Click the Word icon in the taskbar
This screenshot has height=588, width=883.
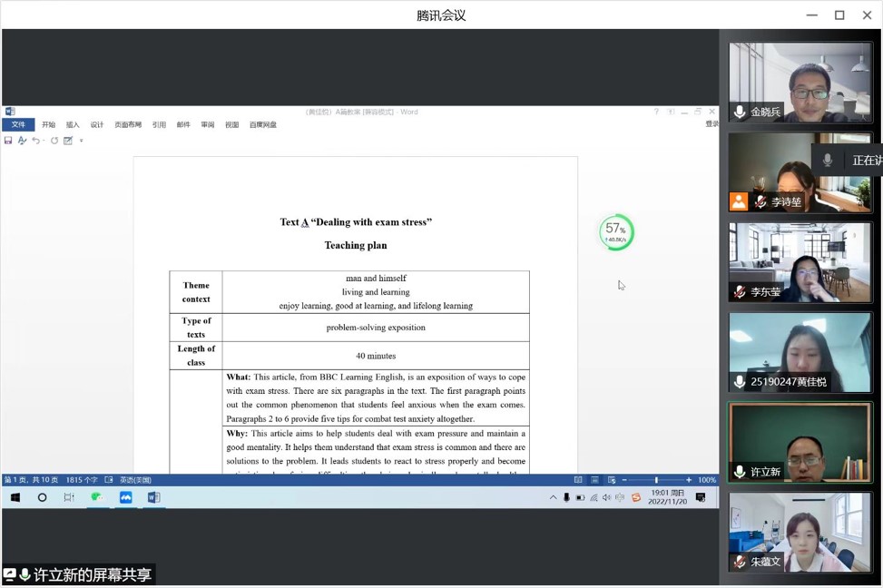[153, 497]
